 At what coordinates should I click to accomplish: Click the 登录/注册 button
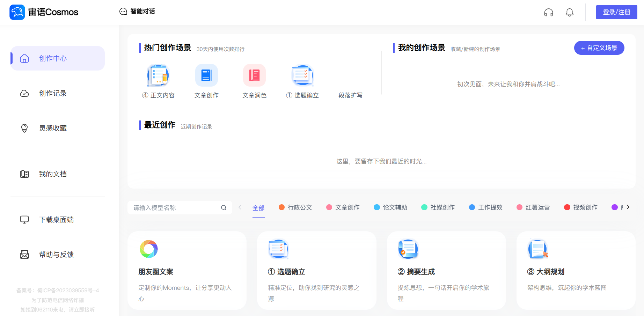point(616,12)
